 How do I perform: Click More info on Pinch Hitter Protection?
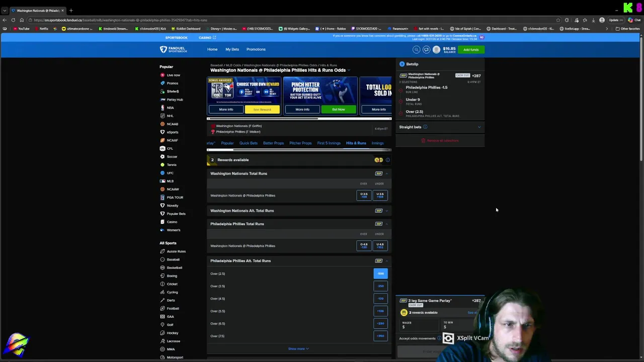[x=302, y=110]
